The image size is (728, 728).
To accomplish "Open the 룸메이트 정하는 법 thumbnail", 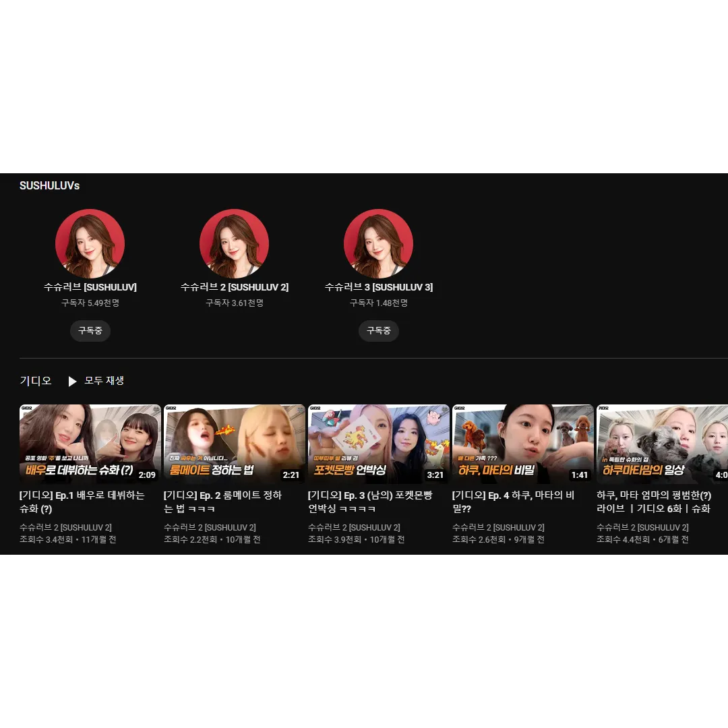I will pos(234,444).
